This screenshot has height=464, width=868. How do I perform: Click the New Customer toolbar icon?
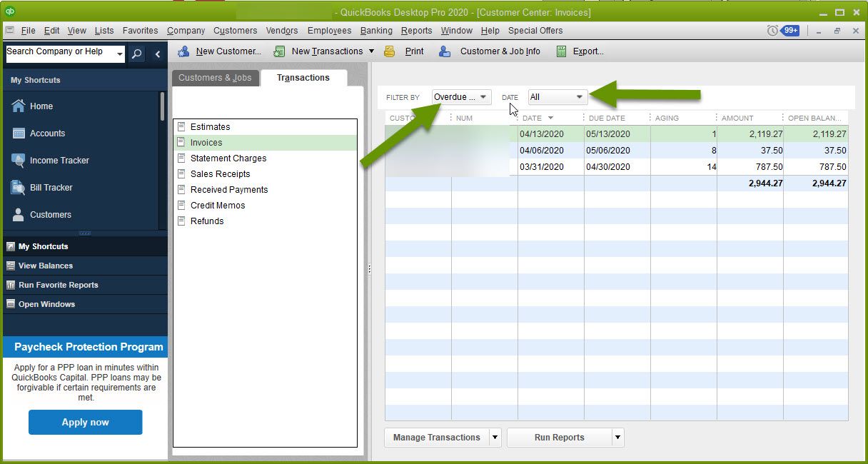[x=183, y=51]
